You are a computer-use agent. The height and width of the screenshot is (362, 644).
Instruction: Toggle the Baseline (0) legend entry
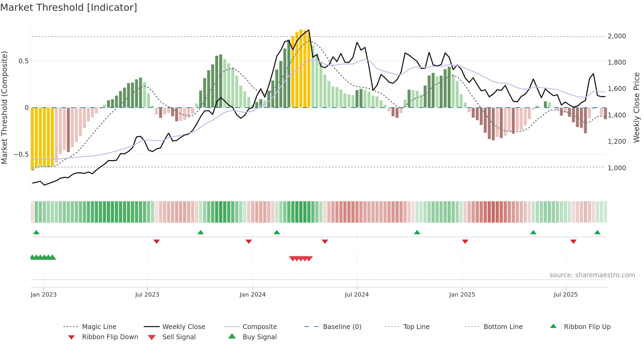click(x=333, y=327)
